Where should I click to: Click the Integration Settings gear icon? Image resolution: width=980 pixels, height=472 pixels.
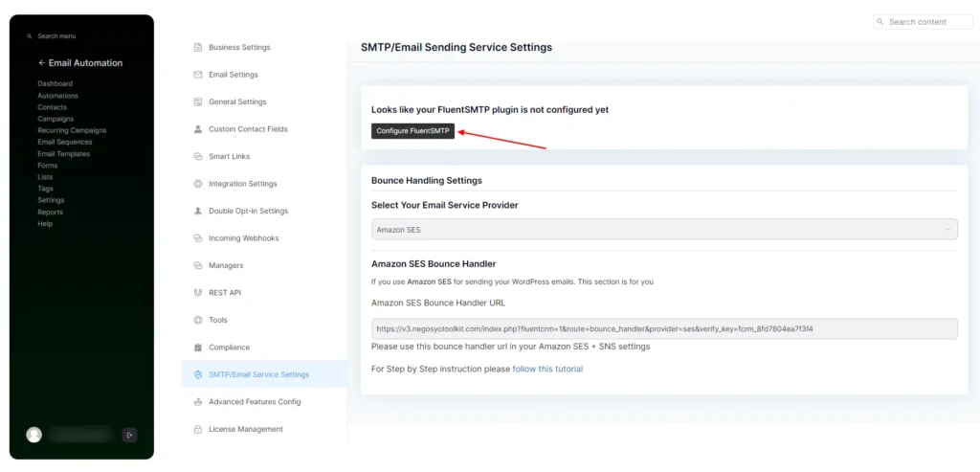click(198, 184)
